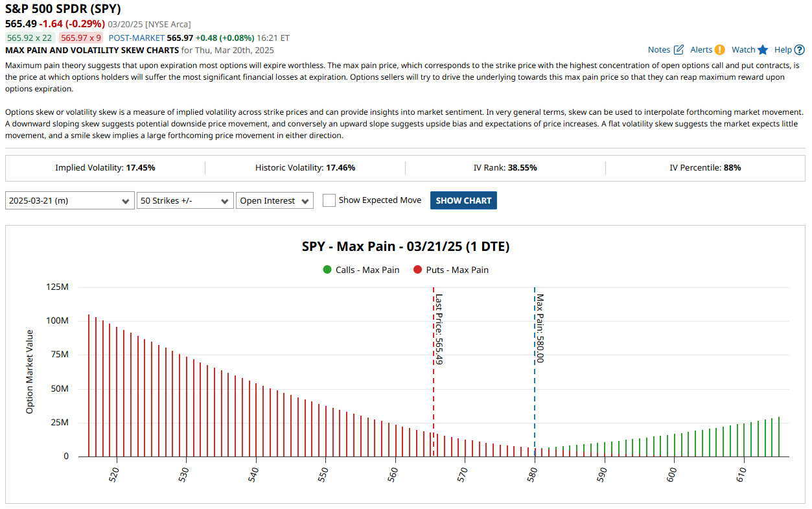812x509 pixels.
Task: Click the 570 strike x-axis label
Action: pos(463,473)
